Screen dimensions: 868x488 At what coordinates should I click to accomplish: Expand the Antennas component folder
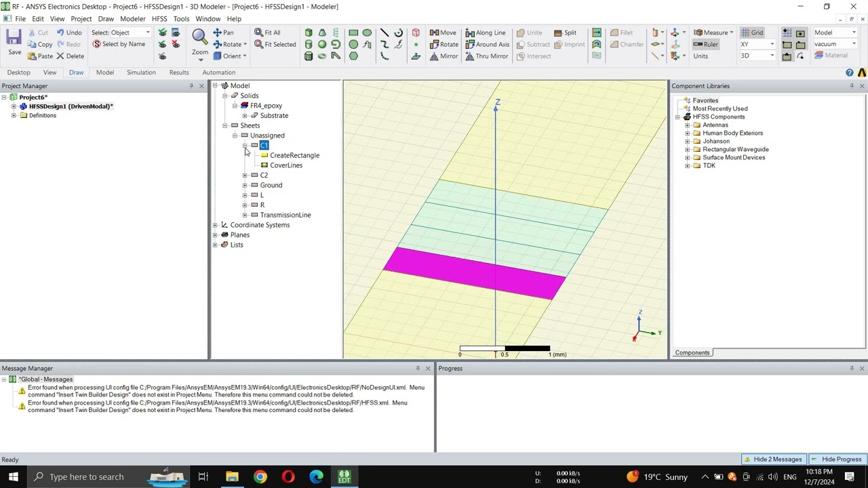687,125
